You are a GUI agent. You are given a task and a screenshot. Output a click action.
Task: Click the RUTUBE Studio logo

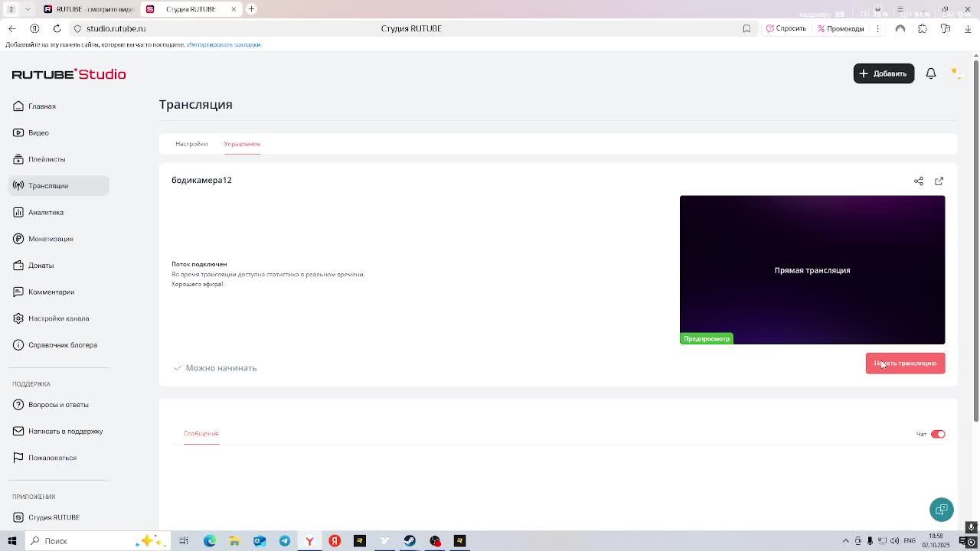pos(69,74)
